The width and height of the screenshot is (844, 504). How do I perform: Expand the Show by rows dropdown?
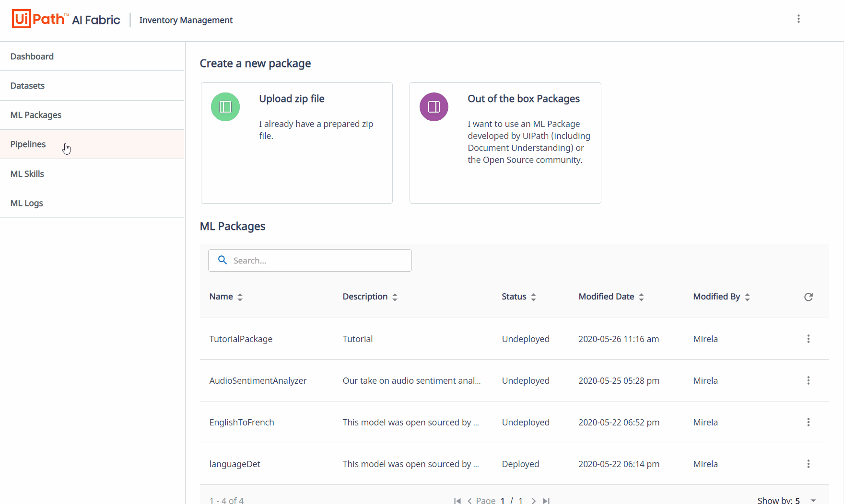tap(813, 500)
